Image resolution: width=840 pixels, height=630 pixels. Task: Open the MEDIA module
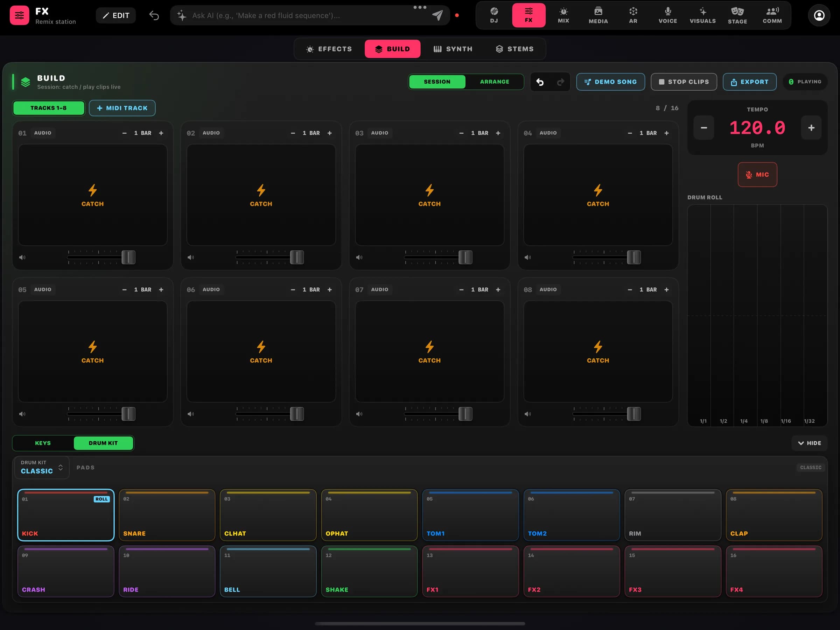598,15
